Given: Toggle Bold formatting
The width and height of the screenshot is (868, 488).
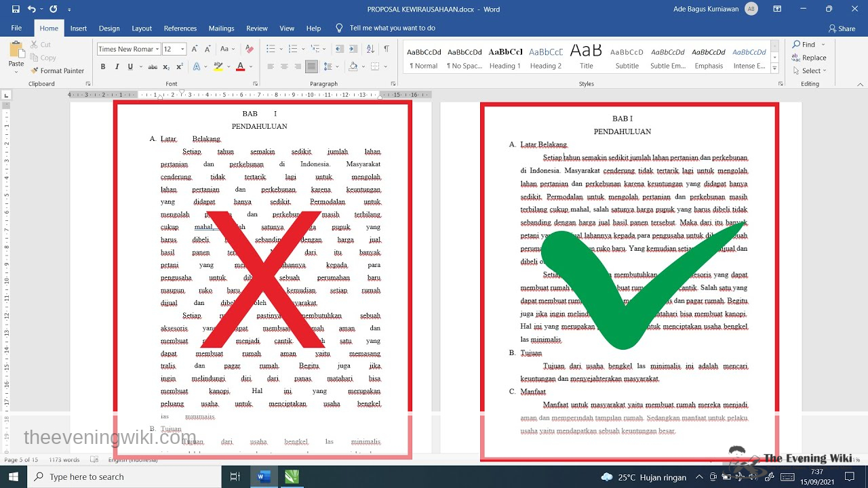Looking at the screenshot, I should 103,66.
